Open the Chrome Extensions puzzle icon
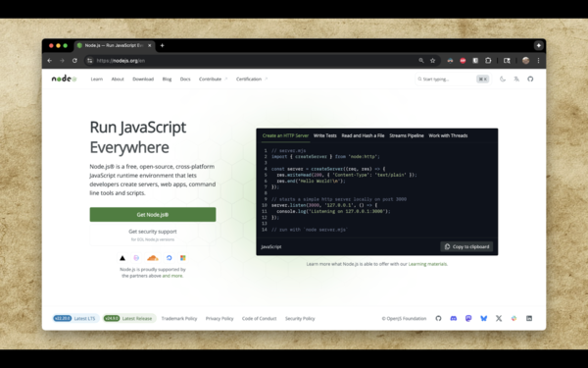This screenshot has height=368, width=588. (488, 61)
